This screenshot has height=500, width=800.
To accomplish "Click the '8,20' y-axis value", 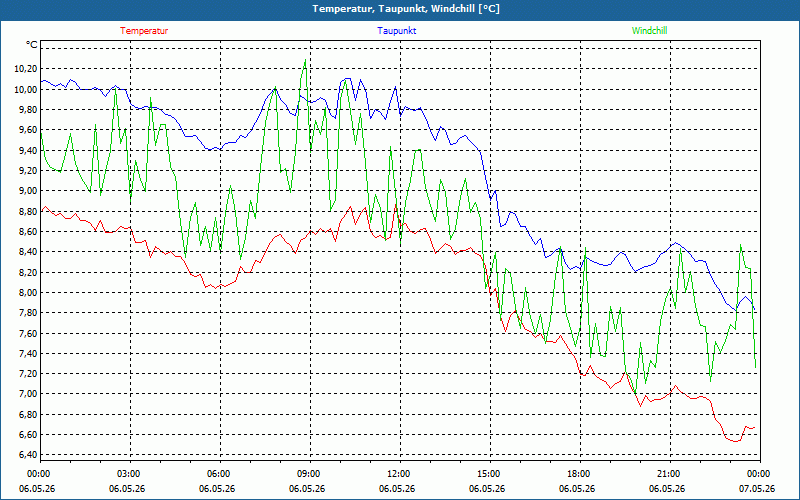I will coord(29,272).
